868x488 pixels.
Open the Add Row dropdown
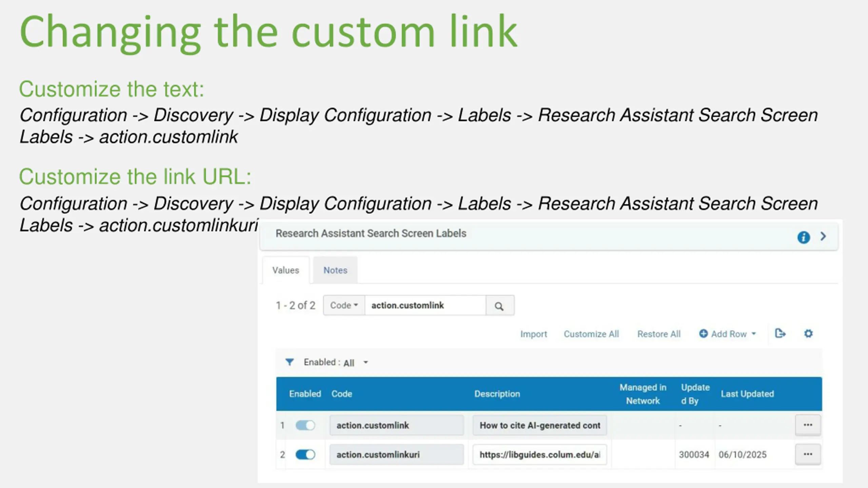click(x=728, y=334)
